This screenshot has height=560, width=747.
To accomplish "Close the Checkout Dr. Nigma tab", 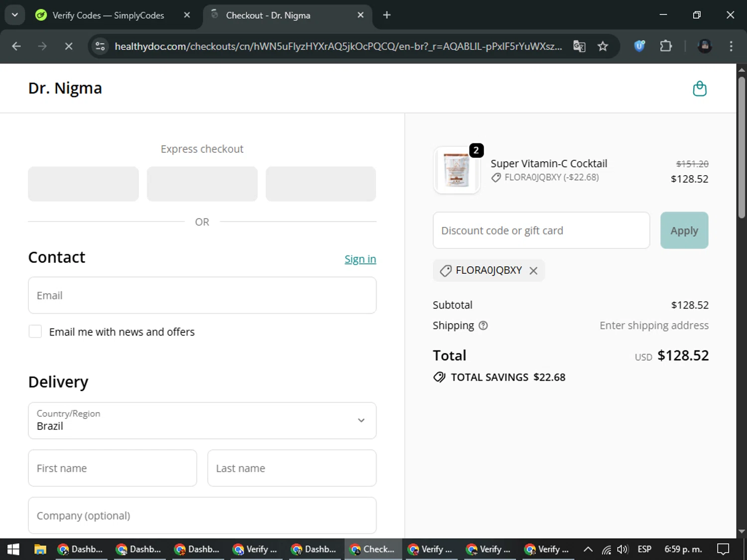I will [361, 15].
